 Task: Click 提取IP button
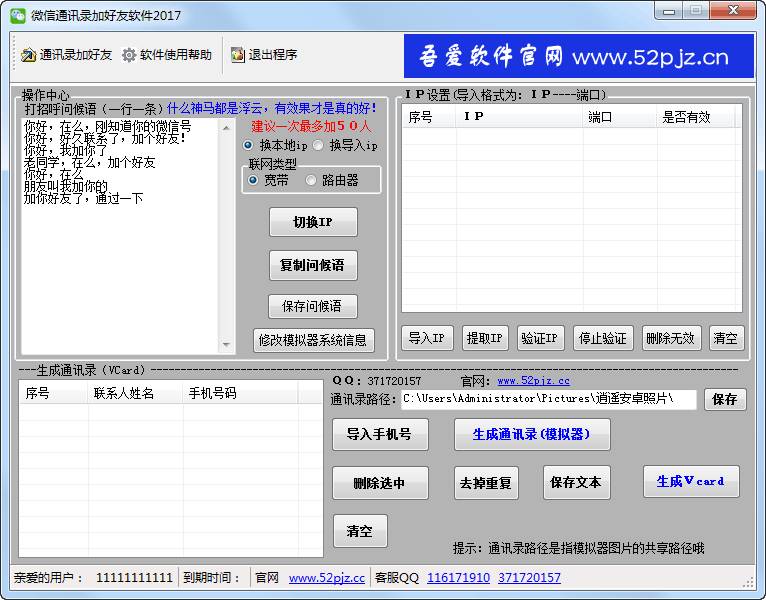485,338
